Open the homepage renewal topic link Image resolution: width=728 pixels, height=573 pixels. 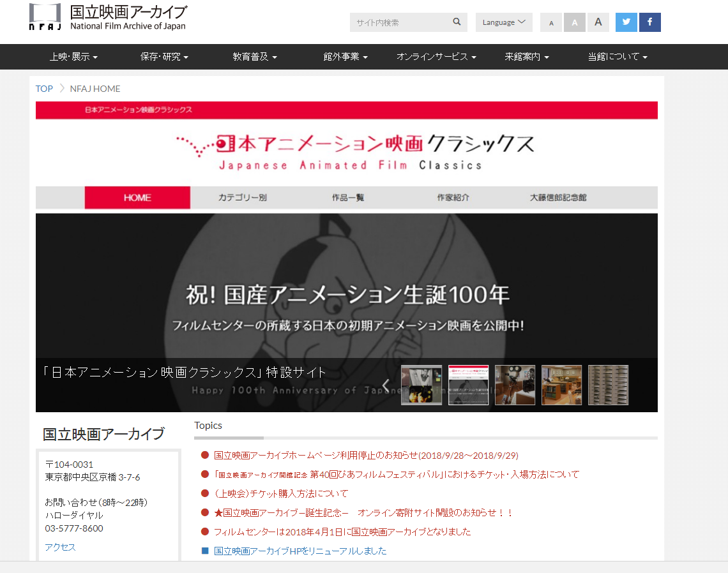point(300,551)
